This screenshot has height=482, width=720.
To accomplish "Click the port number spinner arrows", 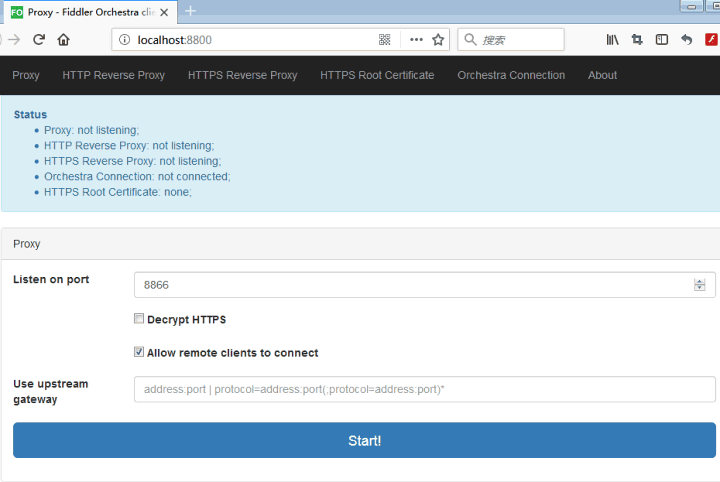I will coord(699,285).
